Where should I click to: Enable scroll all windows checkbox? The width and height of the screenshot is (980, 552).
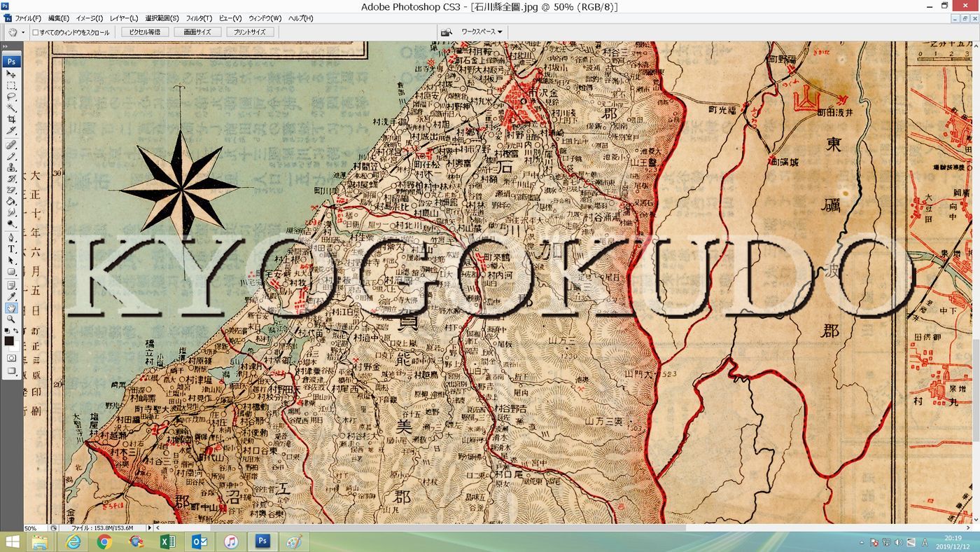(36, 32)
